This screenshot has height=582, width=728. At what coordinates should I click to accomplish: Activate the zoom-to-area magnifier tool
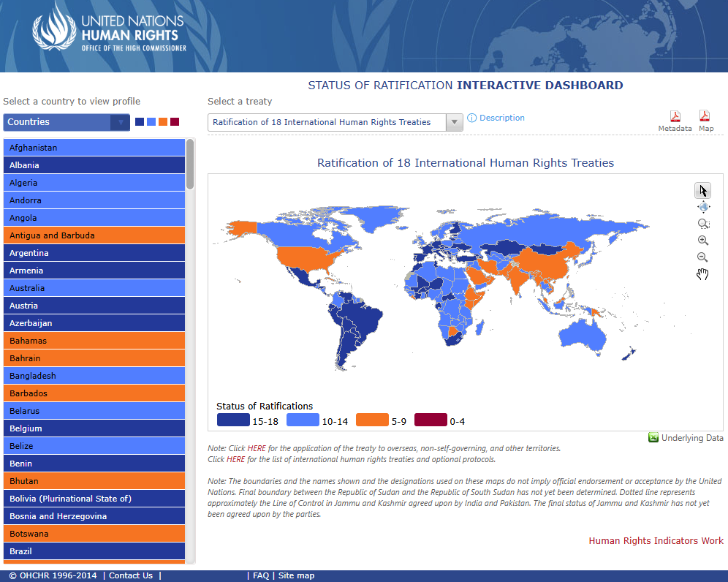click(703, 224)
